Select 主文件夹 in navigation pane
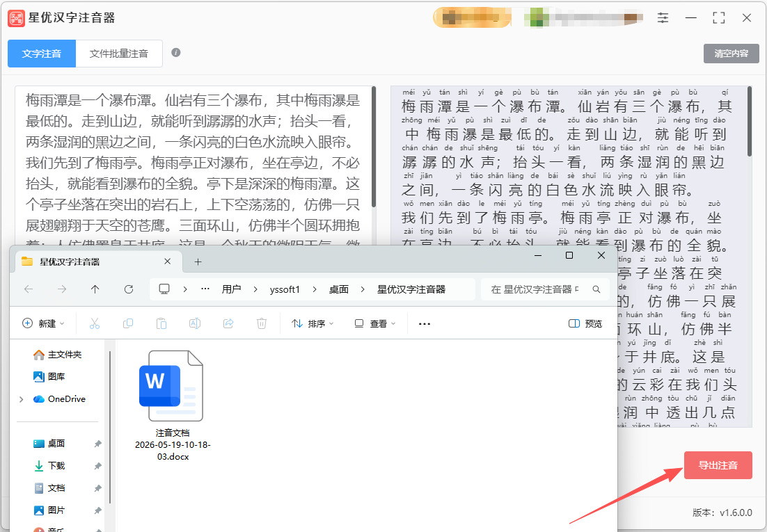767x532 pixels. click(58, 355)
